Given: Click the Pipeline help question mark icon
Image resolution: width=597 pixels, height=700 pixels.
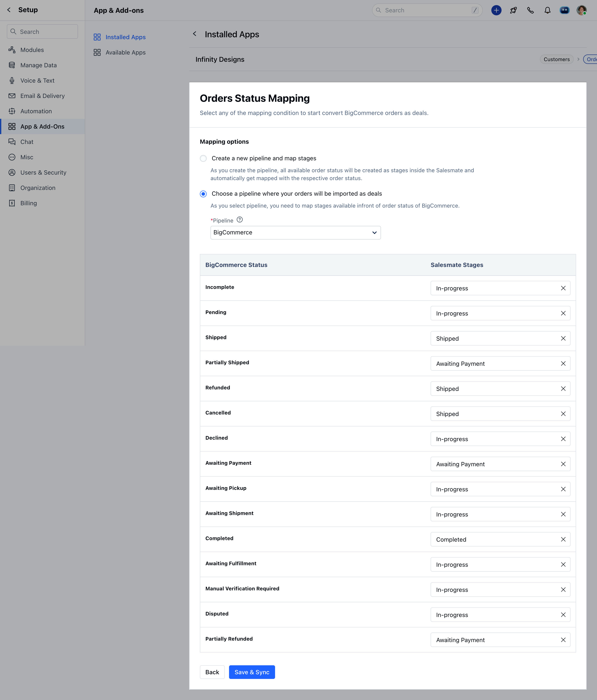Looking at the screenshot, I should [240, 219].
